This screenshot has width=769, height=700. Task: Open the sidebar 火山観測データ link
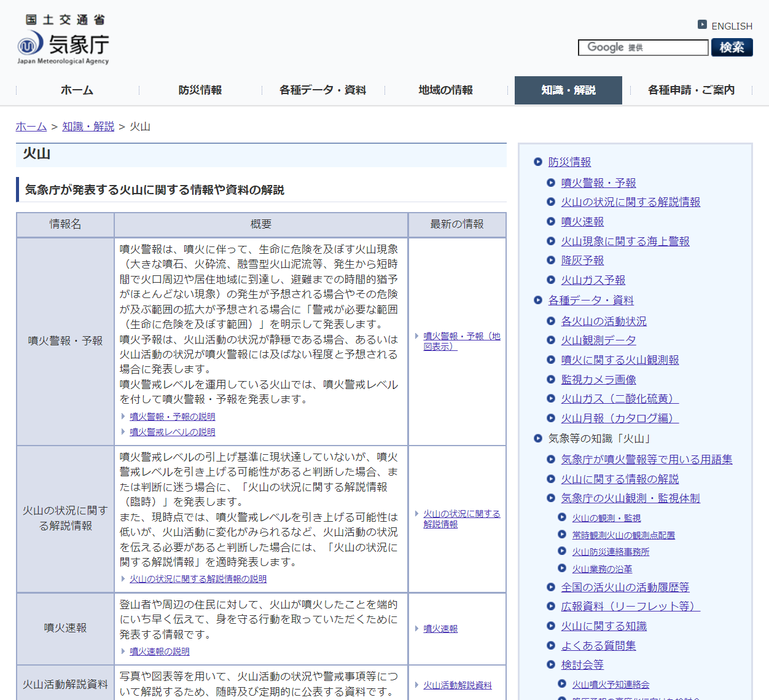point(599,340)
